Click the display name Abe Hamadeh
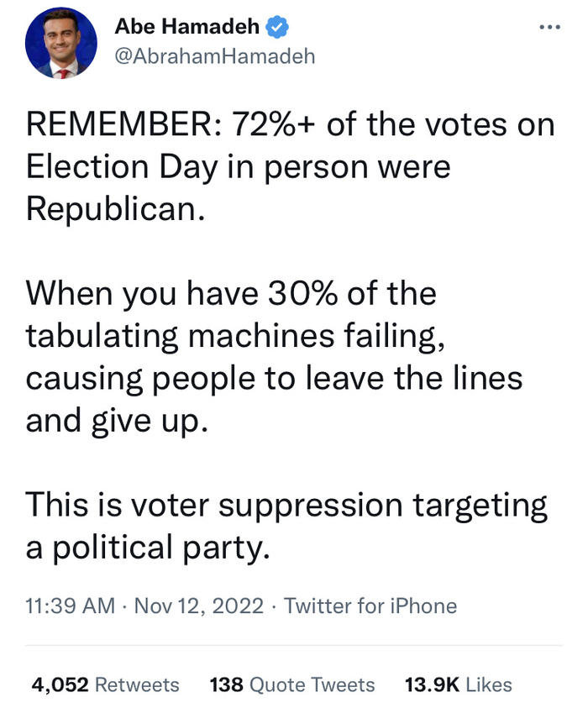The image size is (588, 708). [186, 28]
